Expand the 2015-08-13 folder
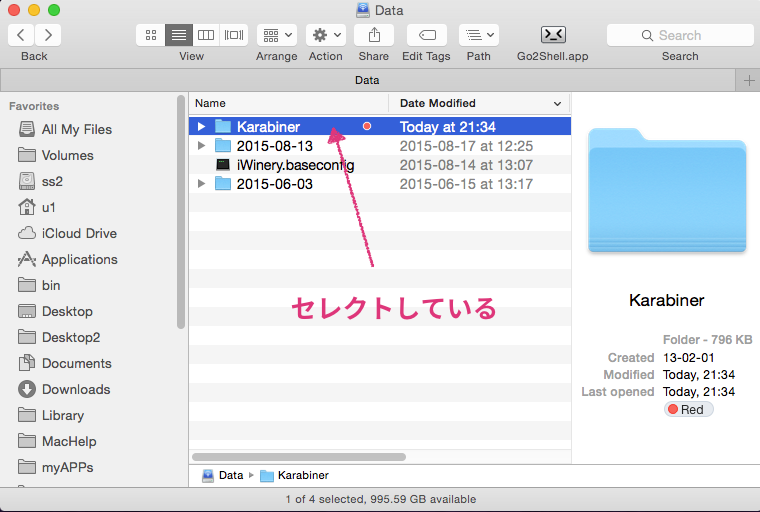The image size is (760, 512). click(201, 146)
